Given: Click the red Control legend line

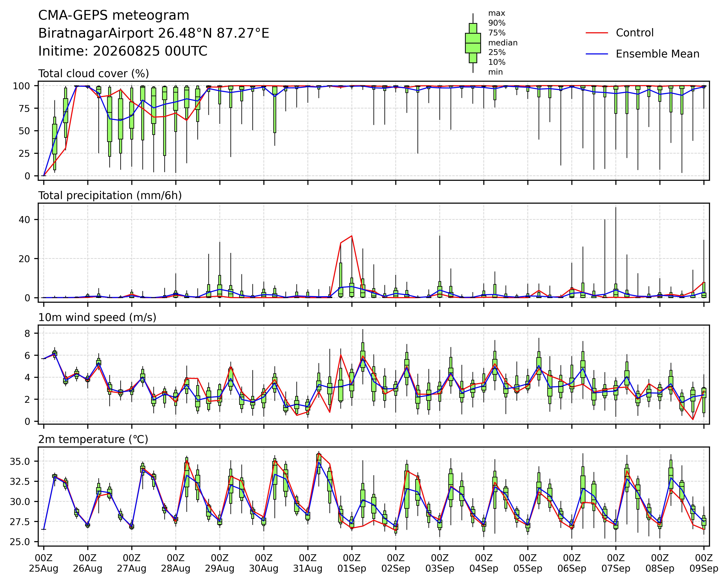Looking at the screenshot, I should (x=597, y=33).
